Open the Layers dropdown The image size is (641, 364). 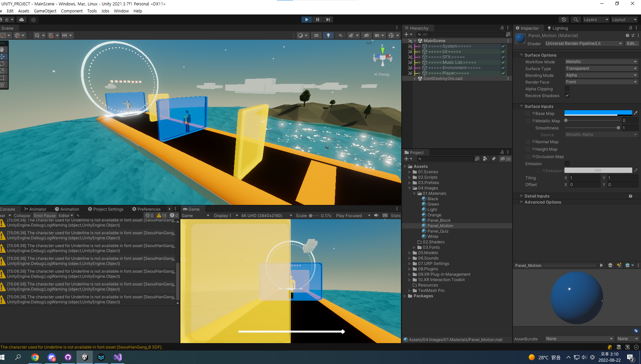pos(596,20)
